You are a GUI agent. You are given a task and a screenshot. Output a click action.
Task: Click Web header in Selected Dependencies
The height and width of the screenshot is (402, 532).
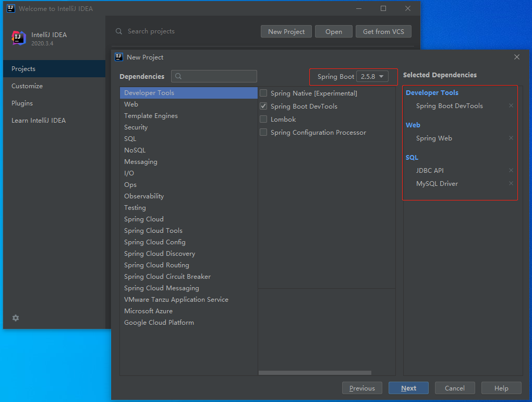click(x=413, y=125)
